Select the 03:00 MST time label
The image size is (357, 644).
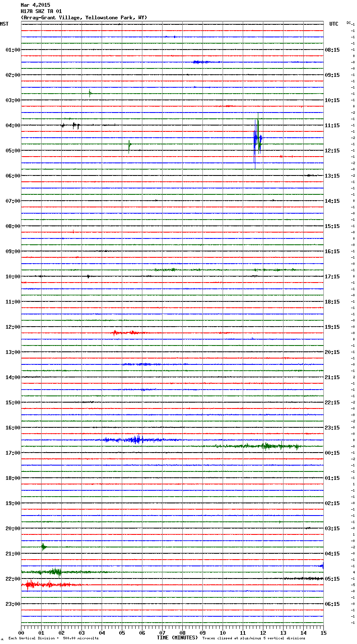(x=13, y=100)
